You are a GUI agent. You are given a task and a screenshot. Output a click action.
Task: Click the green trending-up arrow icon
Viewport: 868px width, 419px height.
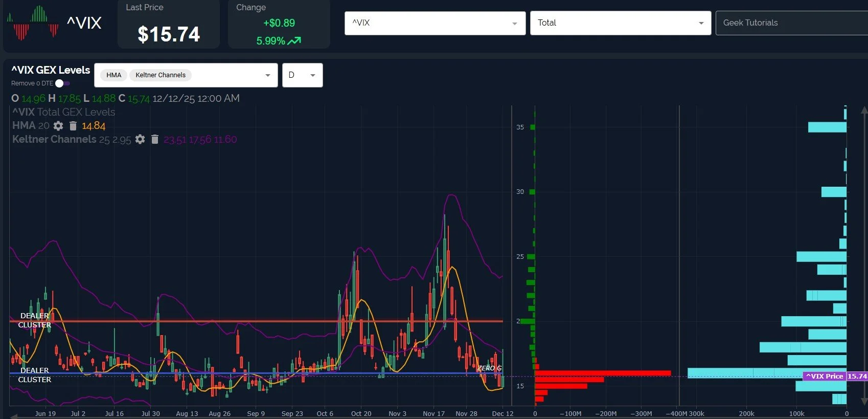294,41
